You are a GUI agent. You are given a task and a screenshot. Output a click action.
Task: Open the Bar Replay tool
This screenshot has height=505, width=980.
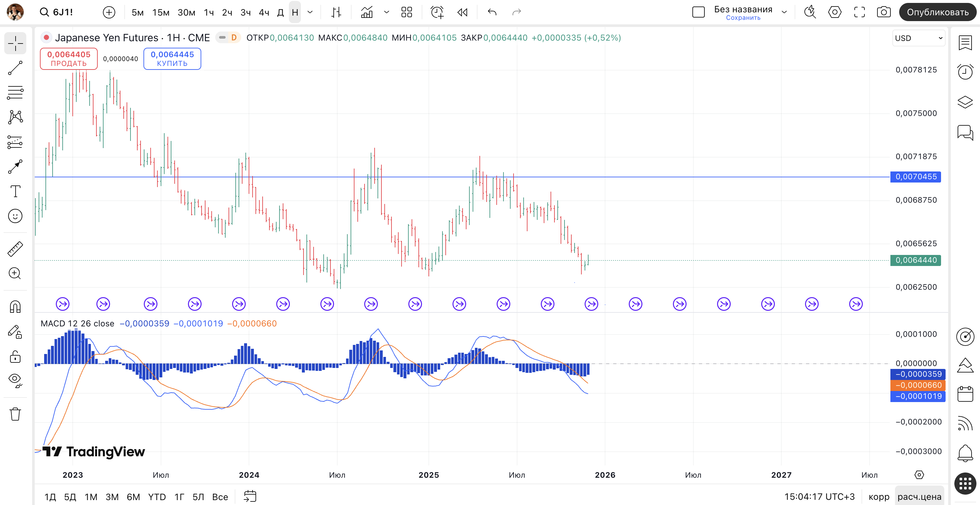coord(462,12)
